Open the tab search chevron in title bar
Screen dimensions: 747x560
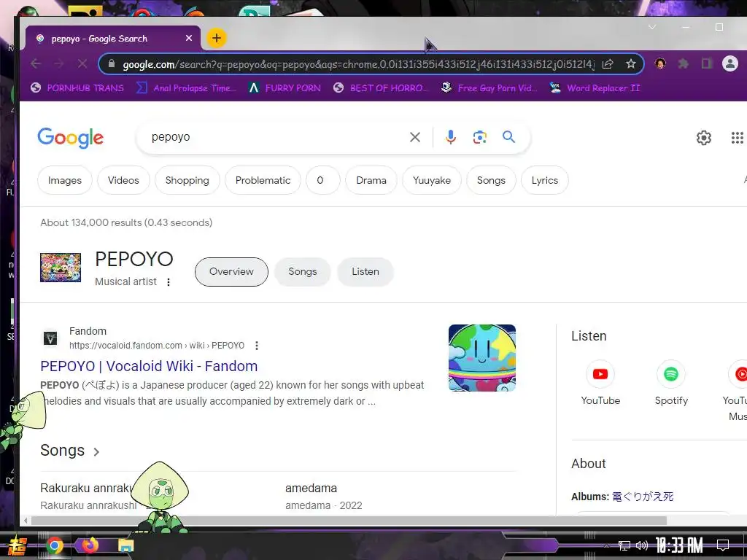coord(652,27)
